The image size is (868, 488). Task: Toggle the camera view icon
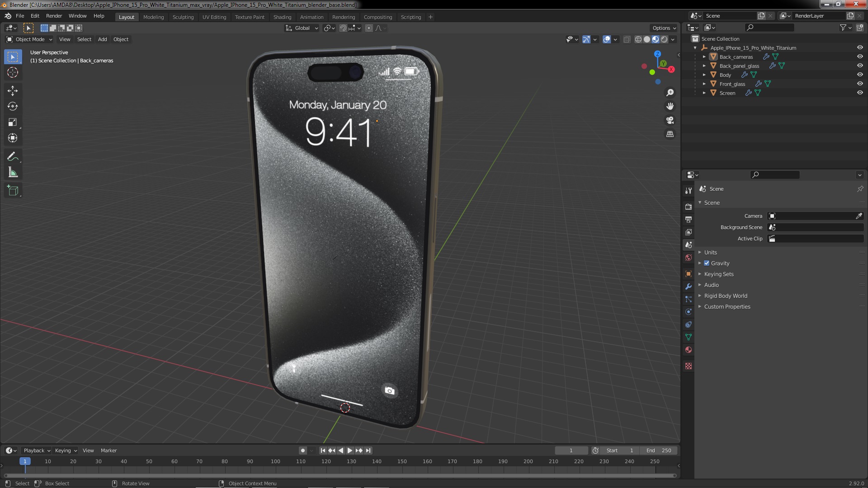pos(670,120)
